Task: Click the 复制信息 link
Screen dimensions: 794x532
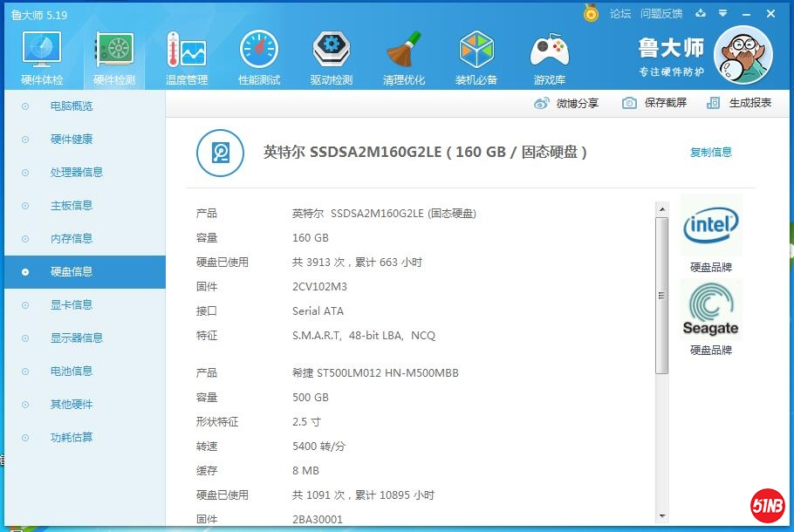Action: tap(711, 153)
